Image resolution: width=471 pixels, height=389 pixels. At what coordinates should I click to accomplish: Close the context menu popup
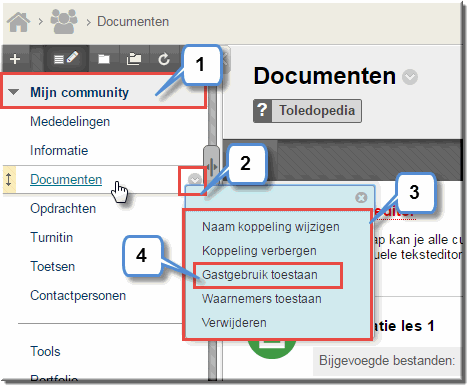point(361,197)
